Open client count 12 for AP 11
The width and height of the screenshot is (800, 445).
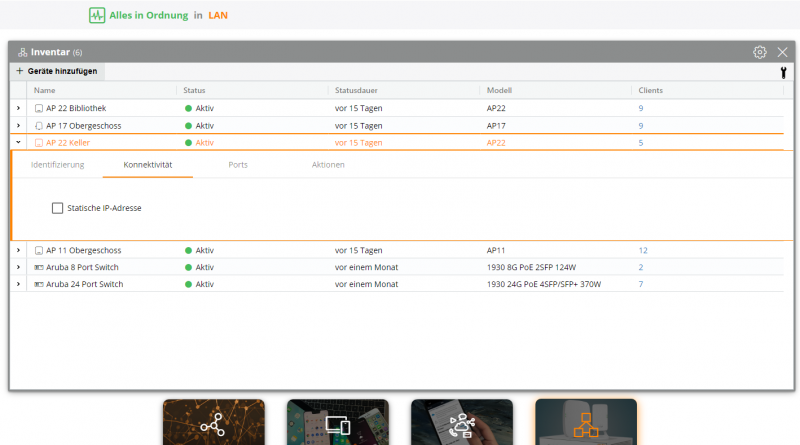click(x=643, y=250)
